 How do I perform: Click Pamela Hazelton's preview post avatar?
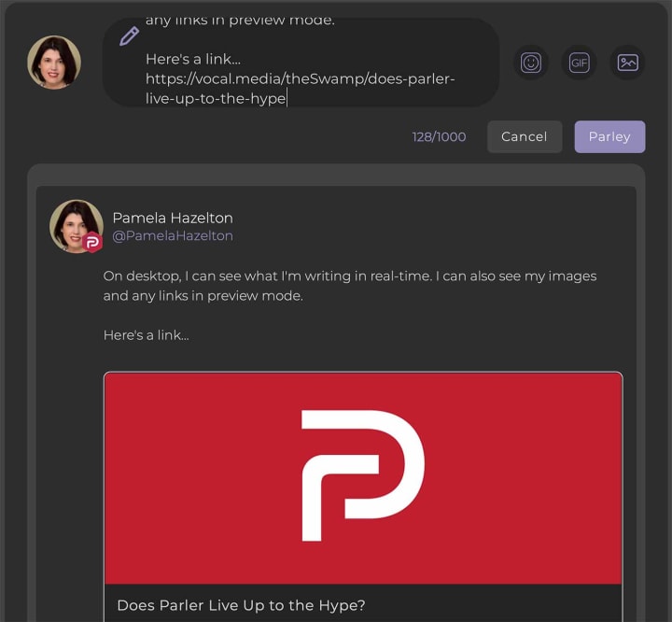coord(77,226)
